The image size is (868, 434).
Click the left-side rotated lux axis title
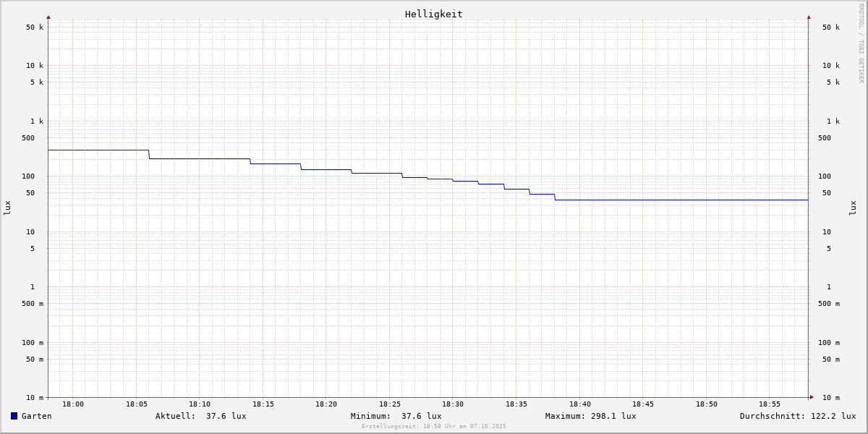pos(7,208)
